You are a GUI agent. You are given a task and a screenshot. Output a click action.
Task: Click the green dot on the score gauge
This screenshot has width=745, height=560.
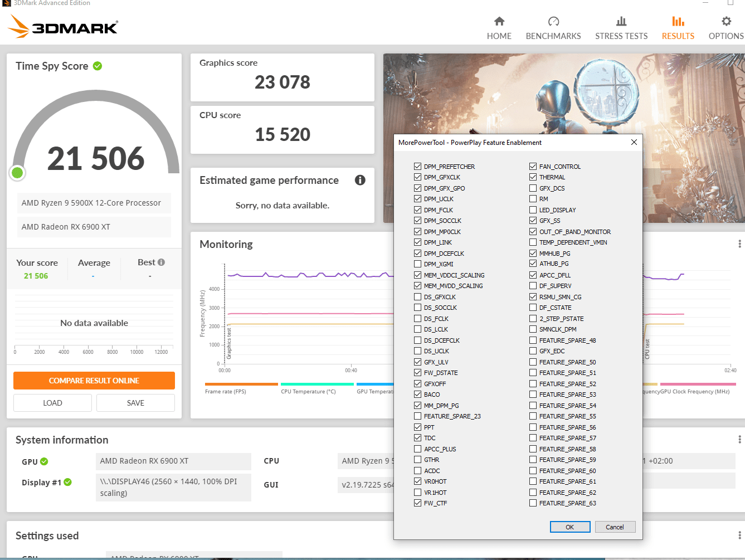(17, 173)
